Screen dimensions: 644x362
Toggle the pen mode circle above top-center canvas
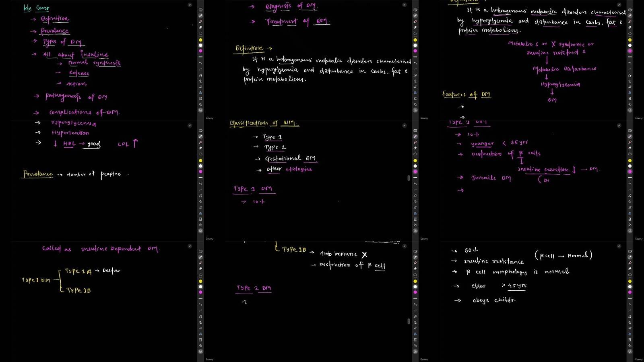404,5
